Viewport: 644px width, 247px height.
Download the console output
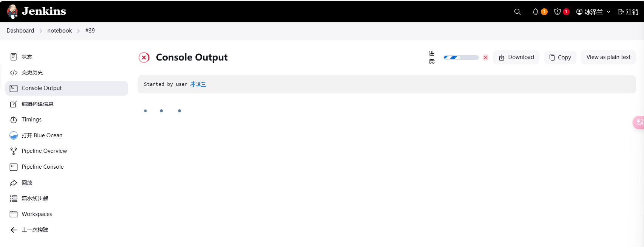coord(516,57)
